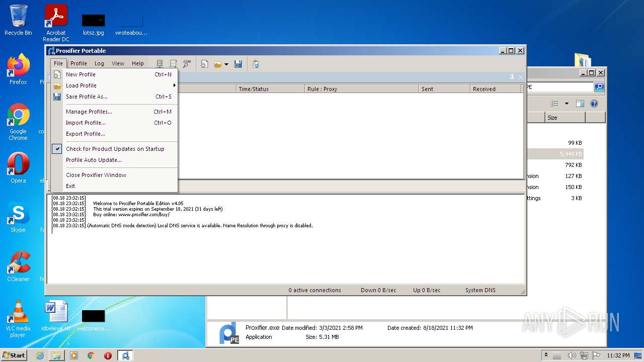Screen dimensions: 644x362
Task: Select the 792 KB file row in Explorer
Action: (x=555, y=165)
